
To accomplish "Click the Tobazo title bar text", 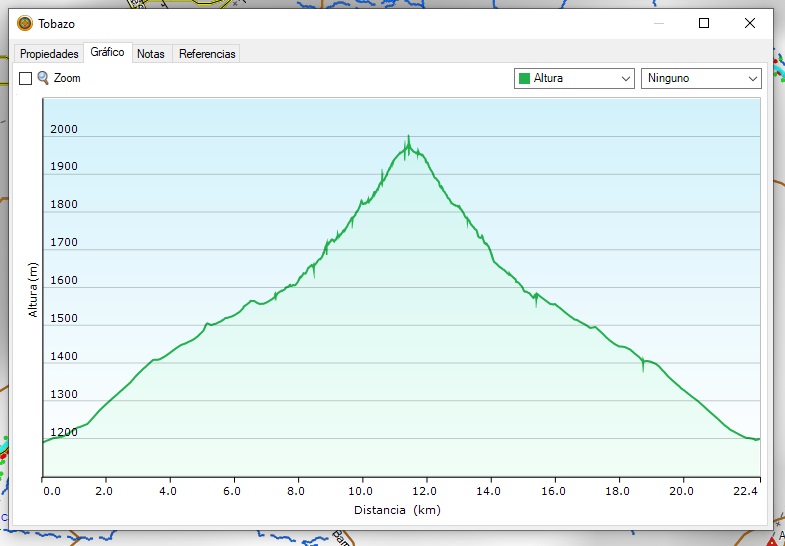I will click(x=56, y=23).
